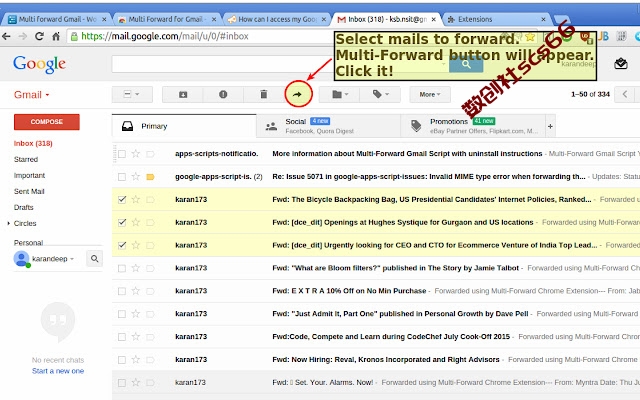Switch to the Social inbox tab
640x400 pixels.
point(328,126)
